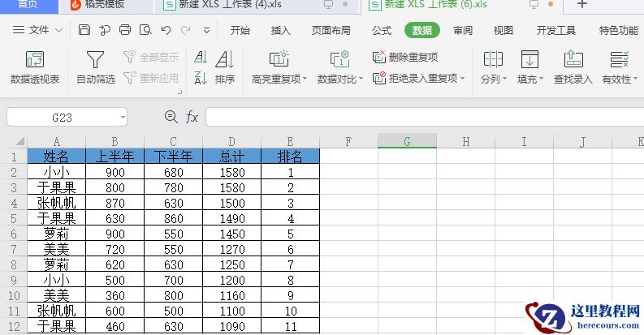Open Print Preview icon
The height and width of the screenshot is (335, 644).
[x=145, y=30]
